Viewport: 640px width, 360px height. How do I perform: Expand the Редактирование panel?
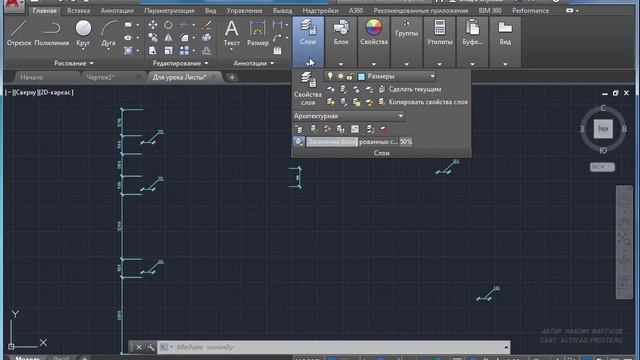180,63
